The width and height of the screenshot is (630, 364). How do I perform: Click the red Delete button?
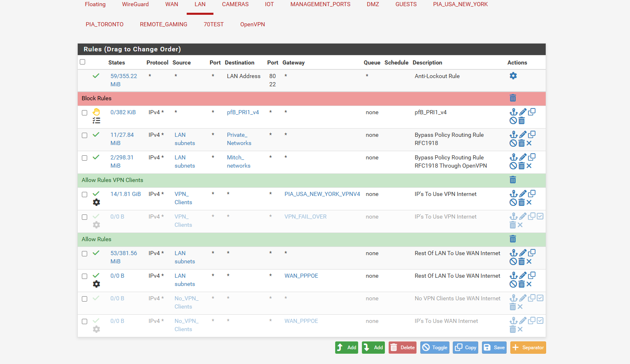pos(402,348)
